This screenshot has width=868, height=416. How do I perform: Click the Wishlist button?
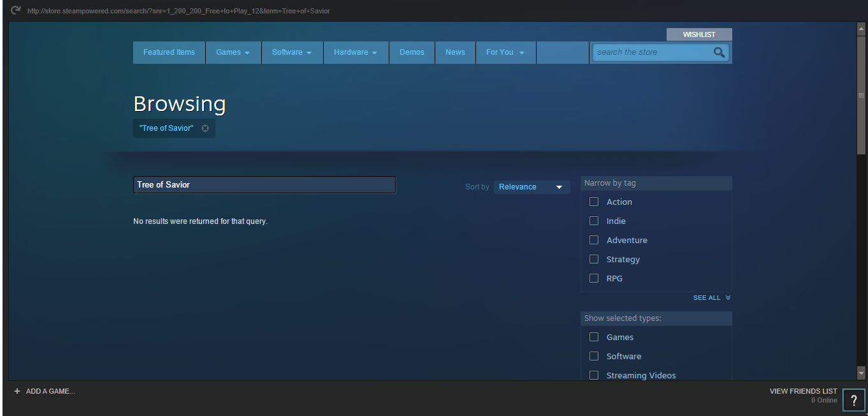pos(699,34)
